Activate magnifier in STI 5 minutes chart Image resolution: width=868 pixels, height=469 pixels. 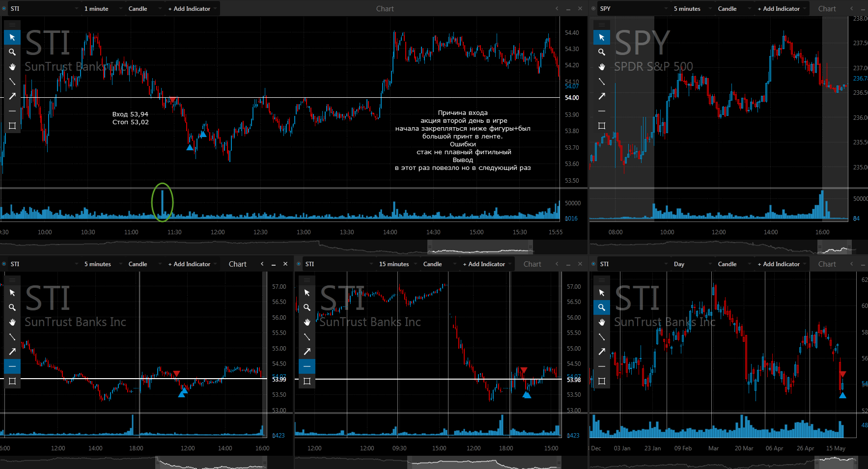tap(12, 307)
